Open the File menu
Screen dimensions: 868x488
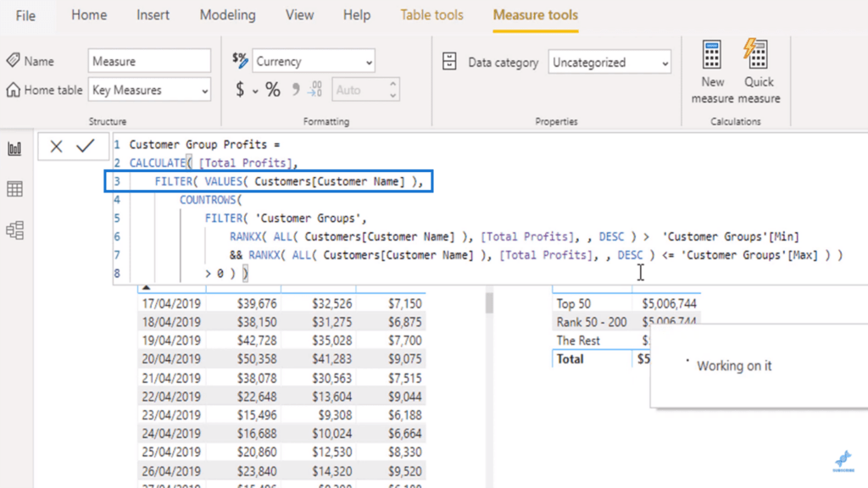(25, 15)
